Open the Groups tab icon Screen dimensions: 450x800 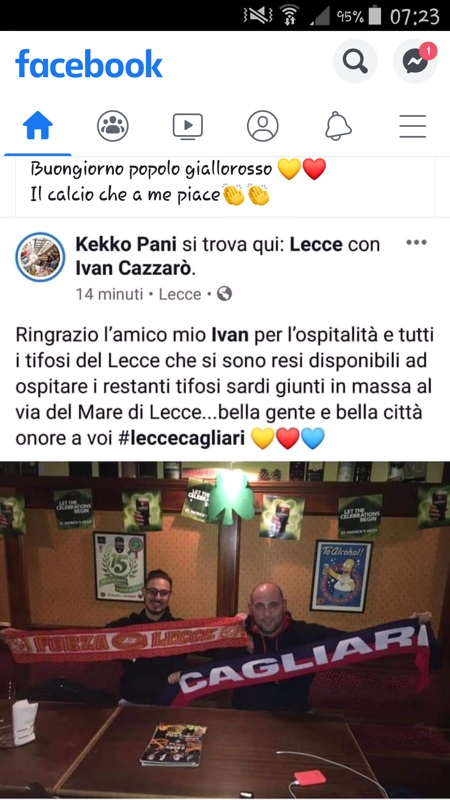point(113,126)
